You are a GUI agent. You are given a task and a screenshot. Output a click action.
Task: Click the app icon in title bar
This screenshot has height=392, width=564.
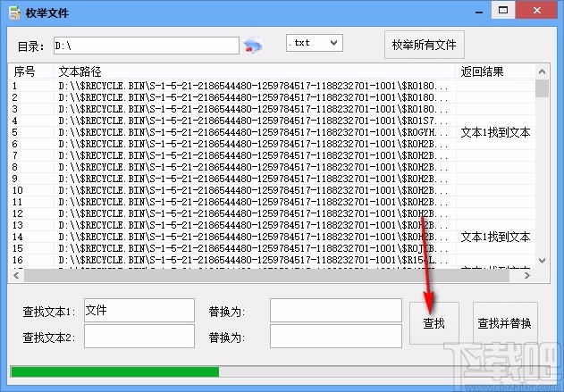pyautogui.click(x=14, y=13)
